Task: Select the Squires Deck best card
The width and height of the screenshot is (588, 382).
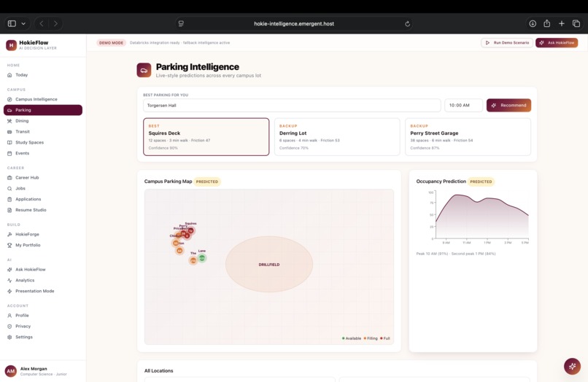Action: point(206,137)
